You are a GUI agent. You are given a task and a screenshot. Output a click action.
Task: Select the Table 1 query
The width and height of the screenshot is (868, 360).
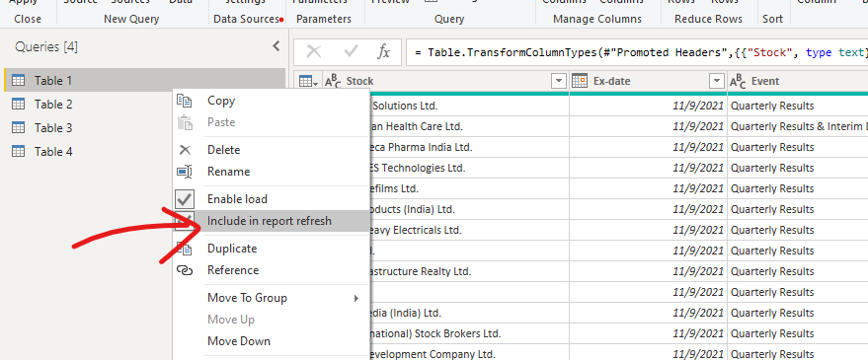pyautogui.click(x=144, y=80)
